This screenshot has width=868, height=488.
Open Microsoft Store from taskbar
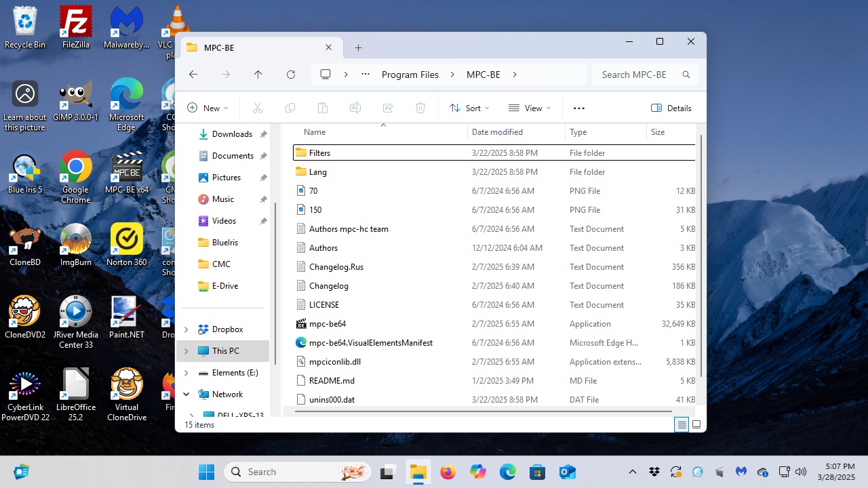pyautogui.click(x=538, y=472)
